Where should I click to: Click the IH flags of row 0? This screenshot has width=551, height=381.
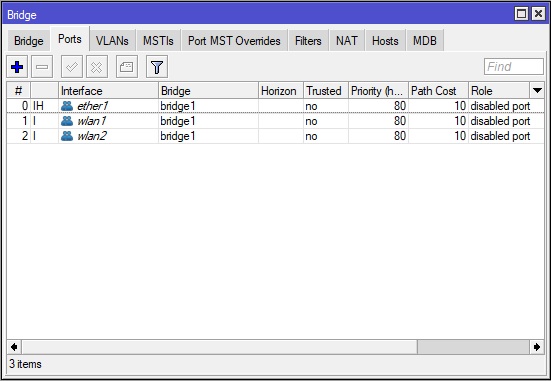38,106
